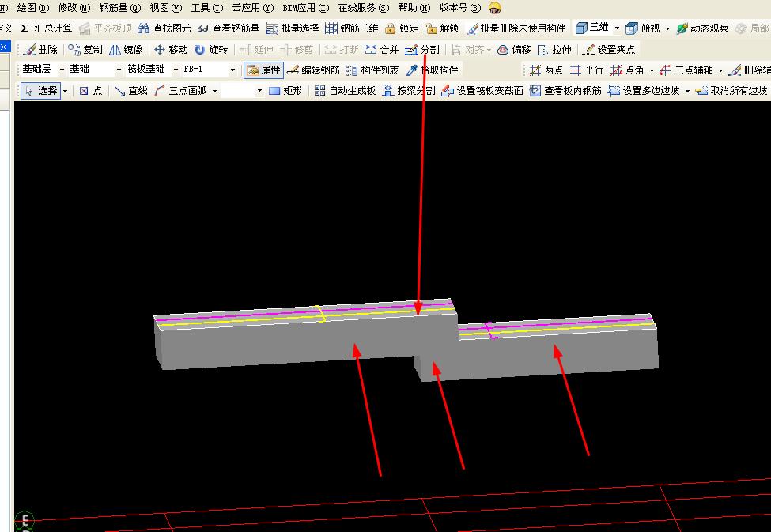Open the 视图(V) menu
This screenshot has width=771, height=532.
click(x=166, y=8)
